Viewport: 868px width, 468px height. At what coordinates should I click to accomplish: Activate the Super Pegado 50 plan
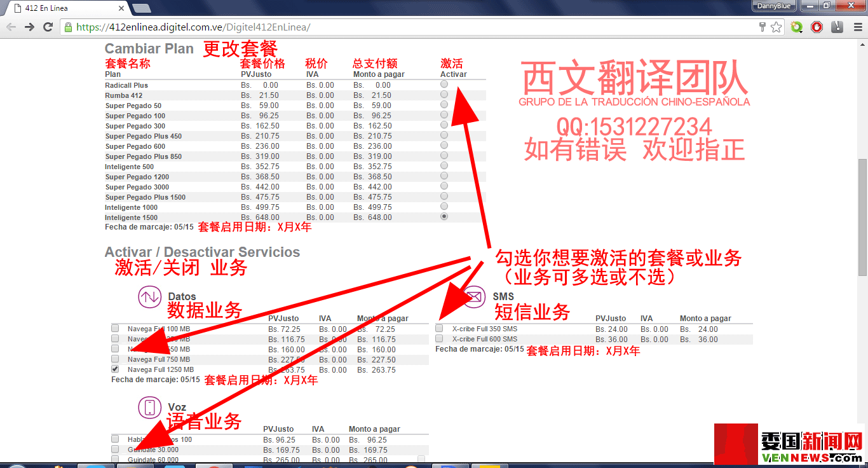click(444, 105)
